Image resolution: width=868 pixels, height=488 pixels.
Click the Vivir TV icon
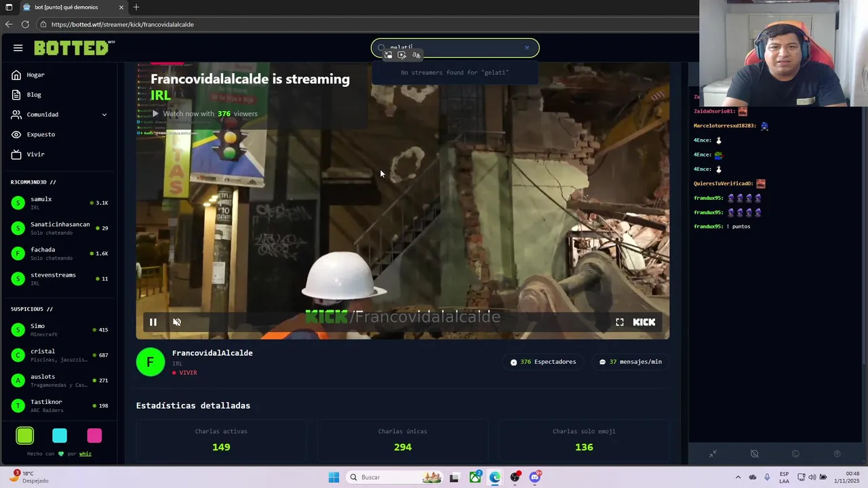click(x=16, y=155)
